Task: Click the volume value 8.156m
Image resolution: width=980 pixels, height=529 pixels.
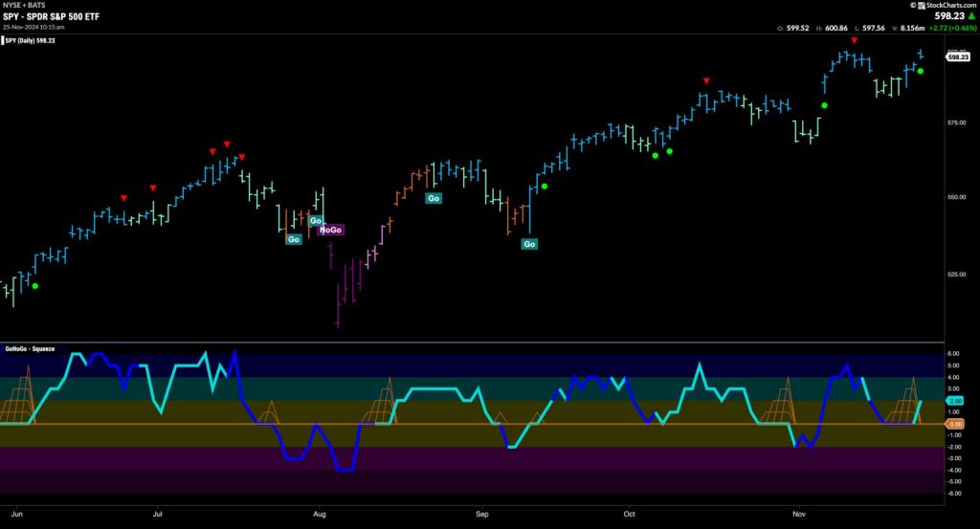Action: pos(912,28)
